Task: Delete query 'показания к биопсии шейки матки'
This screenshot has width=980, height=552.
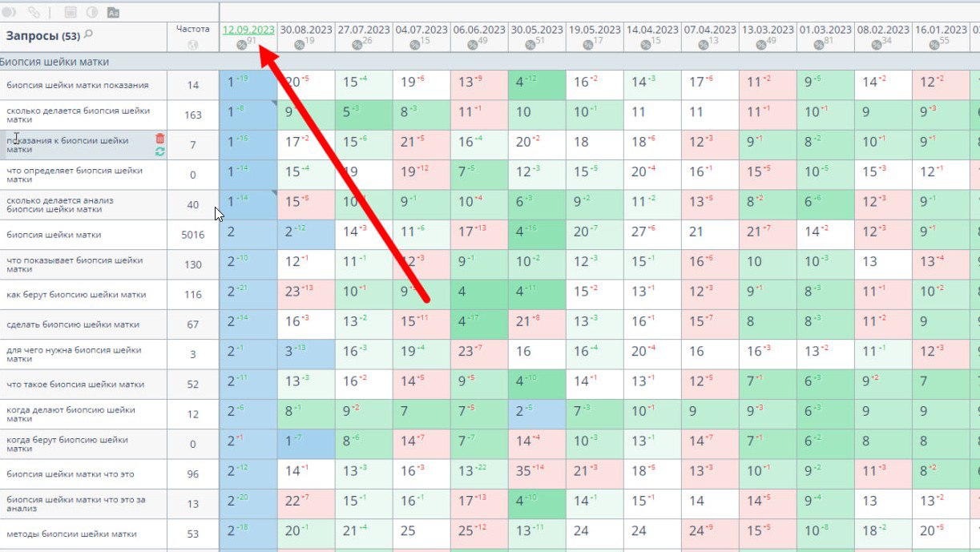Action: [x=160, y=139]
